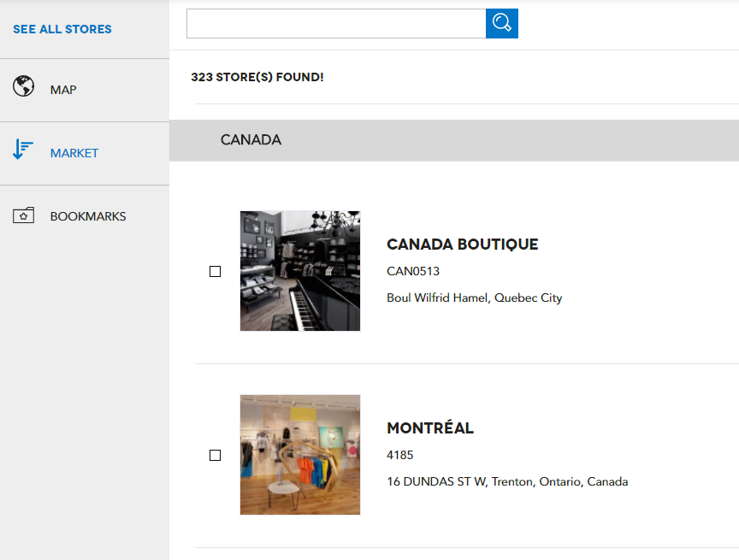Click address Boul Wilfrid Hamel, Quebec City

(x=474, y=298)
